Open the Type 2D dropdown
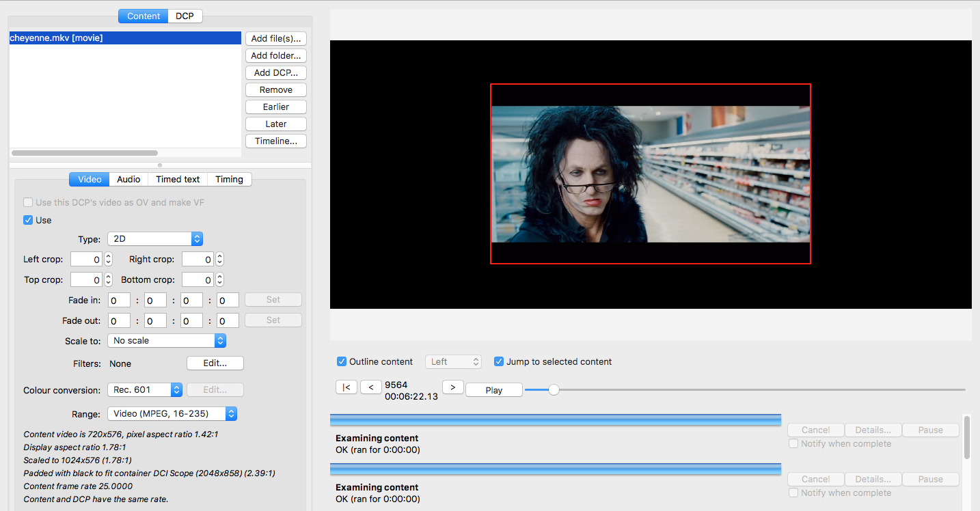The width and height of the screenshot is (980, 511). point(155,239)
